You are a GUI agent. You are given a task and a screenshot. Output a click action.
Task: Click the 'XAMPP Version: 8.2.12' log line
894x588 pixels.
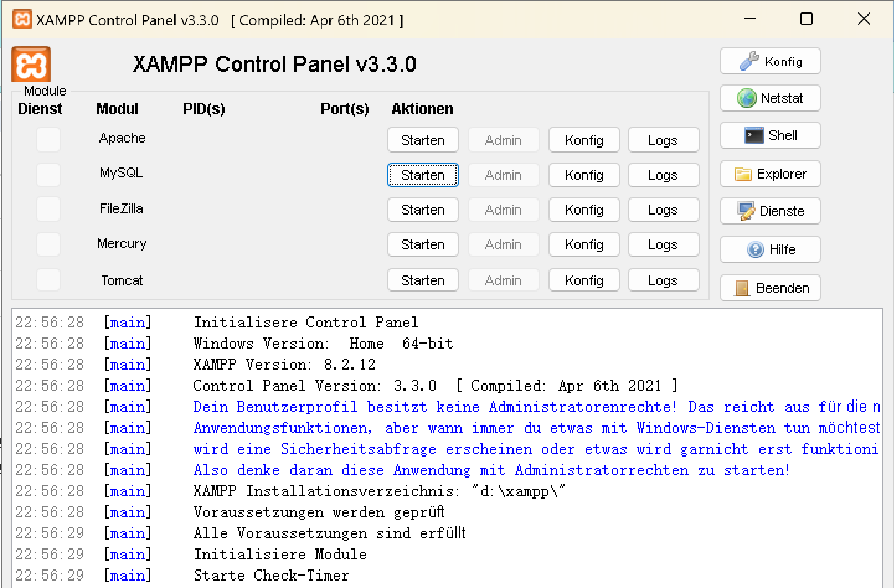(285, 364)
